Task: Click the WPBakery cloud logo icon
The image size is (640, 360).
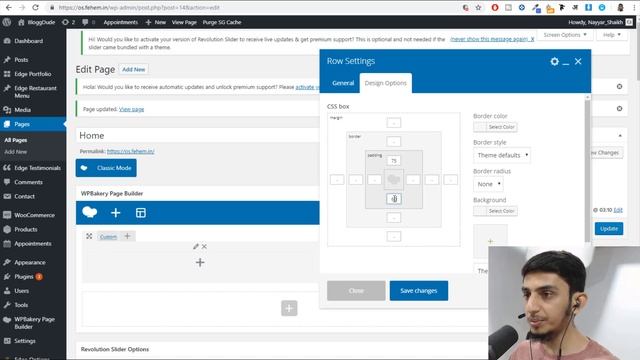Action: 90,212
